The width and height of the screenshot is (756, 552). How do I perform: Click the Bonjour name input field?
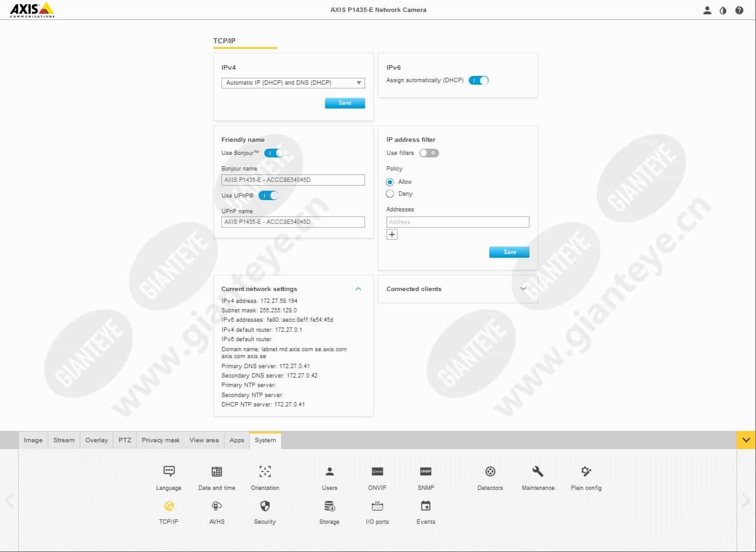293,180
